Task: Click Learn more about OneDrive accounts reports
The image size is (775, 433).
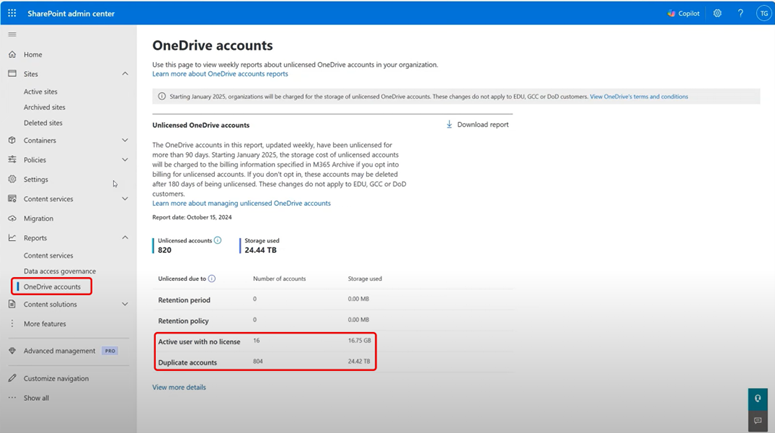Action: [x=220, y=74]
